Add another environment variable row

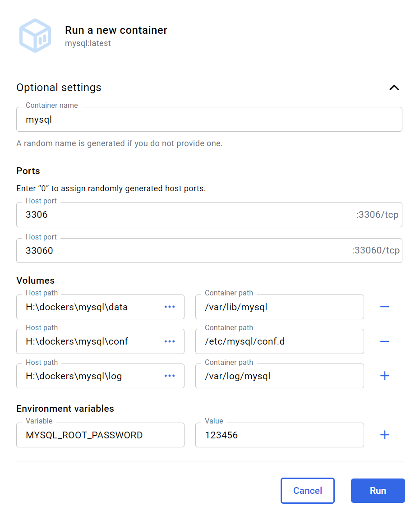[x=384, y=435]
